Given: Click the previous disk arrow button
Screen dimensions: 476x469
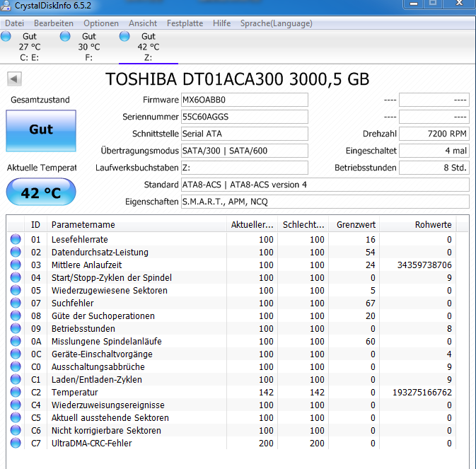Looking at the screenshot, I should (x=14, y=79).
